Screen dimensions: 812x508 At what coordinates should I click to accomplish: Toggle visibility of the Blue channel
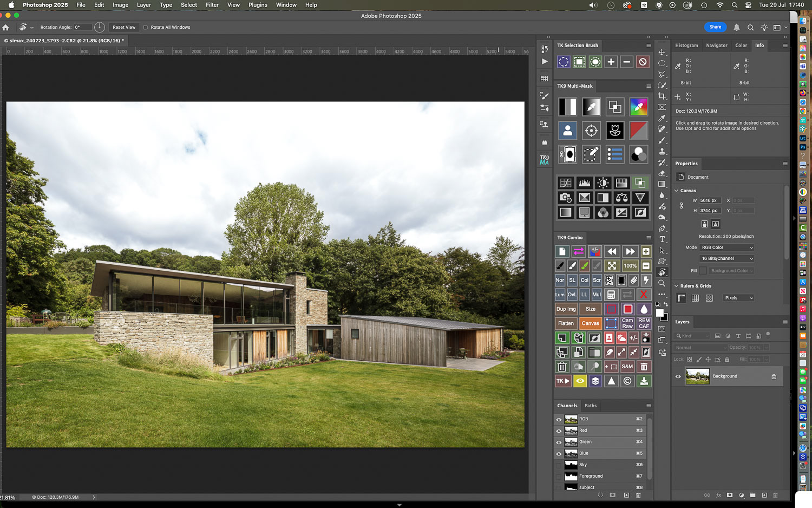click(x=559, y=453)
